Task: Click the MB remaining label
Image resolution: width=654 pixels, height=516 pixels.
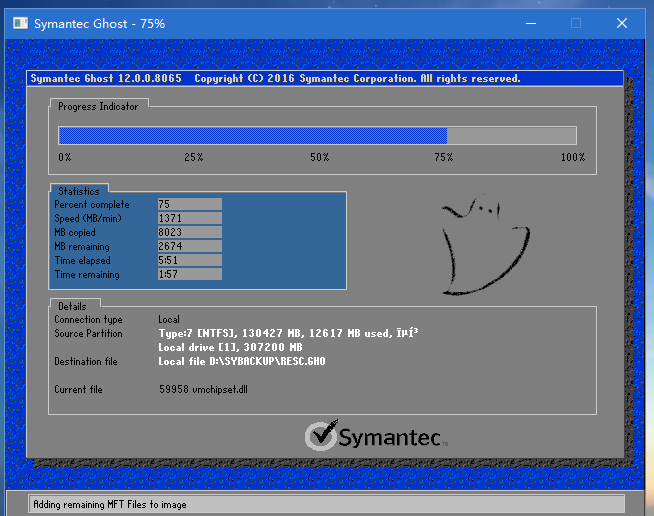Action: click(x=82, y=247)
